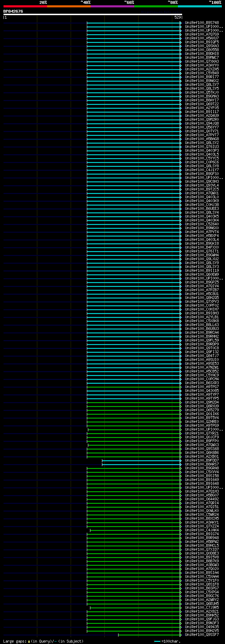The width and height of the screenshot is (225, 644).
Task: Click UniRef100_Q43085 label
Action: click(202, 391)
